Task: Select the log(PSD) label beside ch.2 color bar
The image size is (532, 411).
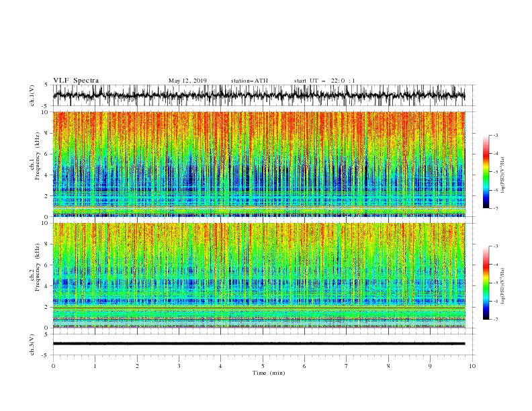Action: 502,286
